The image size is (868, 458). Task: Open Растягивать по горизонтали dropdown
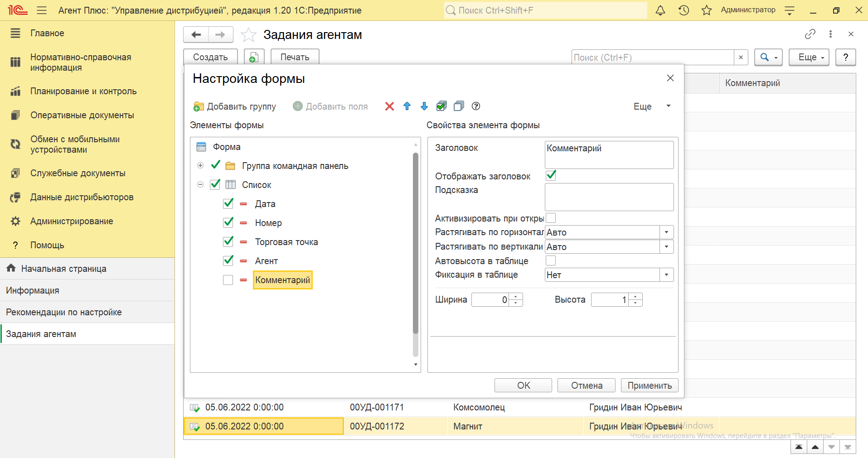[666, 232]
